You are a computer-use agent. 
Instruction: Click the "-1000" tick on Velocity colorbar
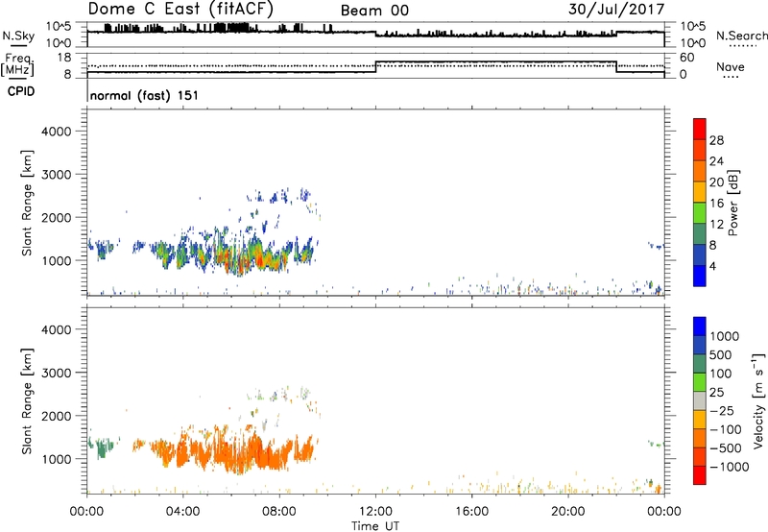(x=730, y=467)
